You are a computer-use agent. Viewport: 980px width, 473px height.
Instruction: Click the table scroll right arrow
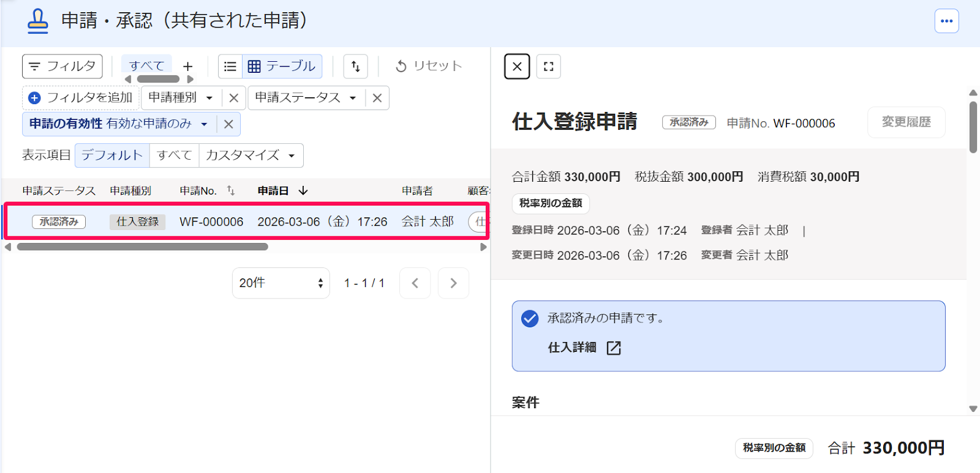483,247
